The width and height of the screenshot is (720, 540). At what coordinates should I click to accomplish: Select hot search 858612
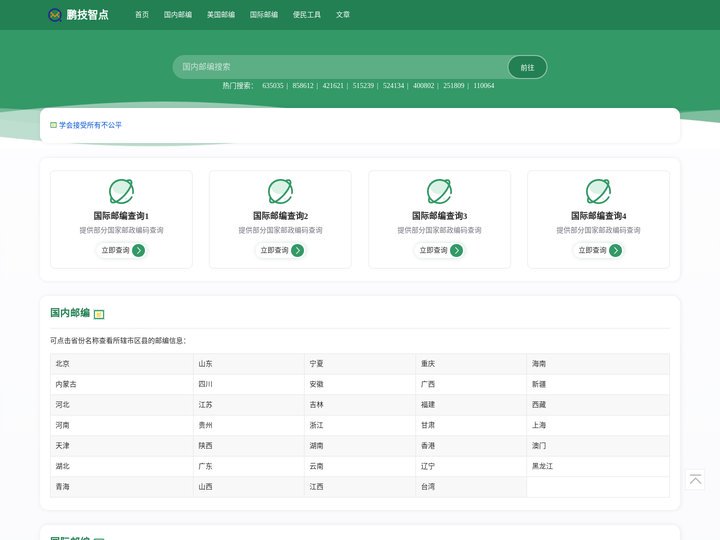coord(303,85)
